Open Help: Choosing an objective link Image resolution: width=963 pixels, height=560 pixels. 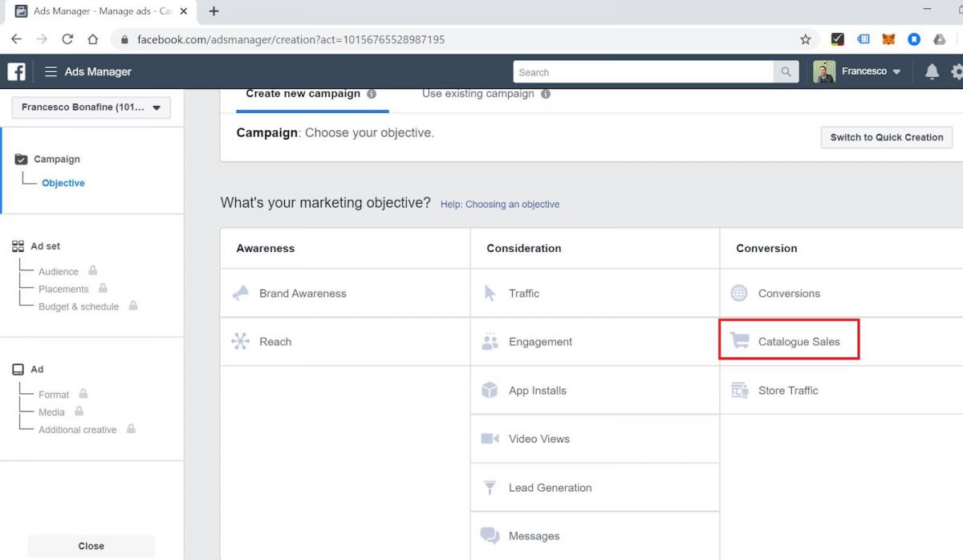point(500,205)
